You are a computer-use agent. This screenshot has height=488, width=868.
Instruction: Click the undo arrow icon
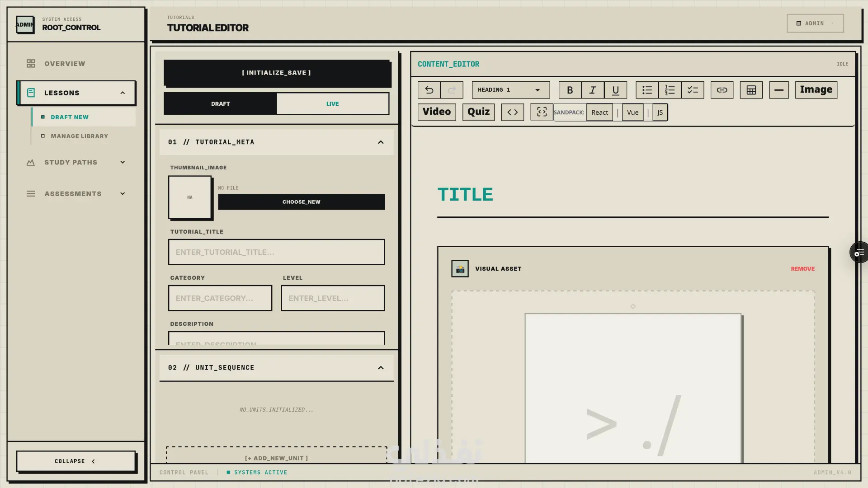pyautogui.click(x=429, y=90)
